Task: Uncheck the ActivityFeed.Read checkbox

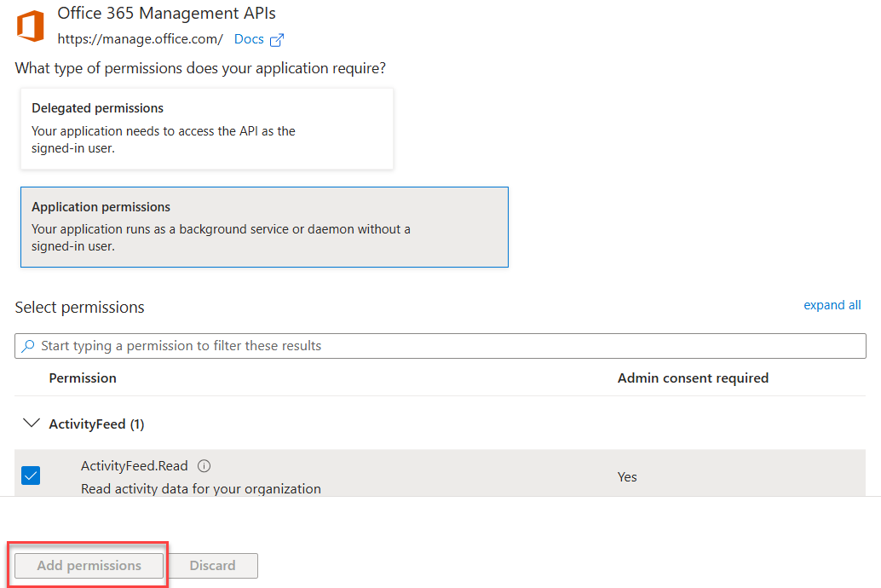Action: coord(31,476)
